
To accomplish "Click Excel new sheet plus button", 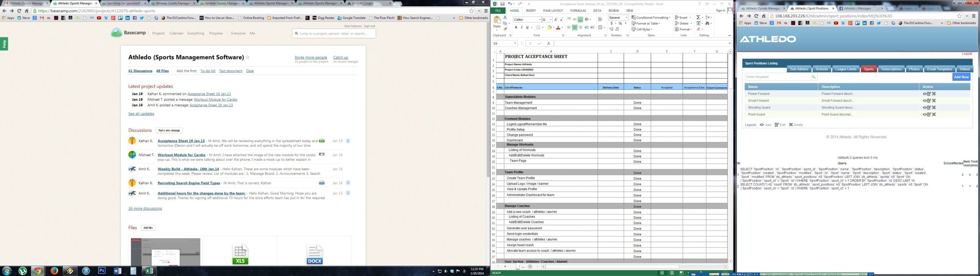I will pos(530,266).
